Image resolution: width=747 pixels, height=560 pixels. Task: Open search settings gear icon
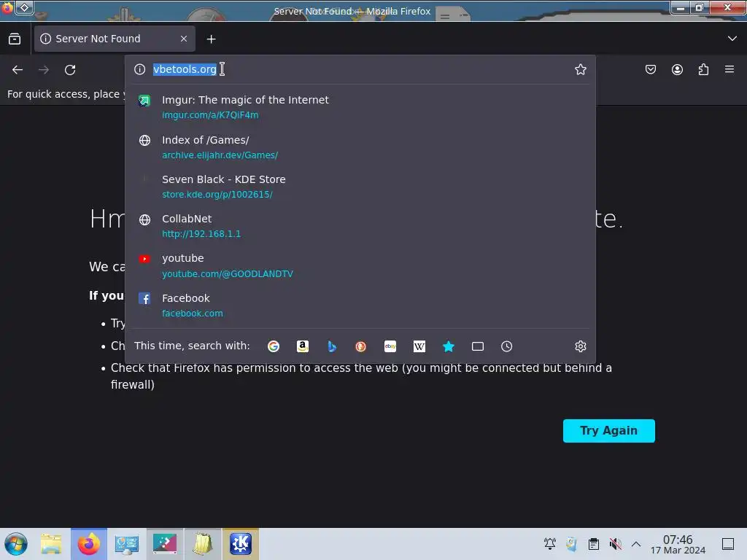click(x=580, y=346)
